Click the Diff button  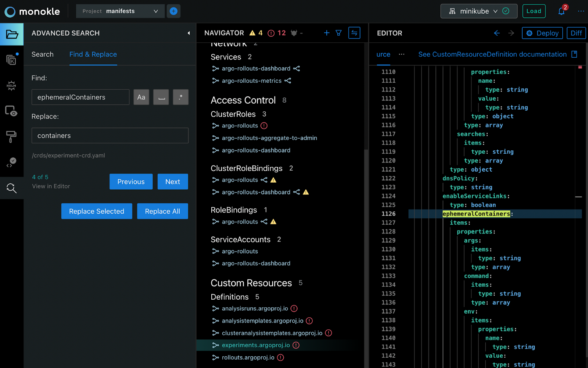click(x=576, y=33)
